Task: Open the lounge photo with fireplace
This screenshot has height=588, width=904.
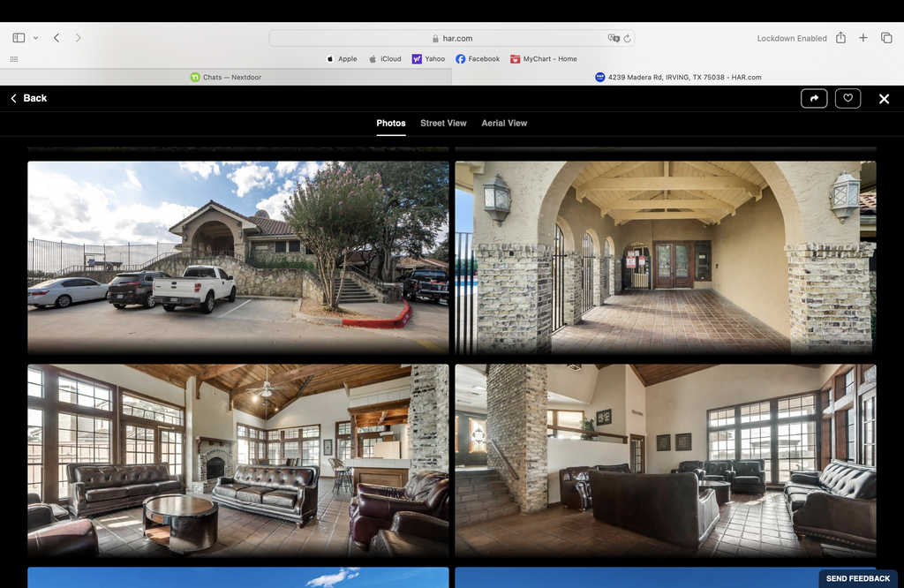Action: click(x=238, y=460)
